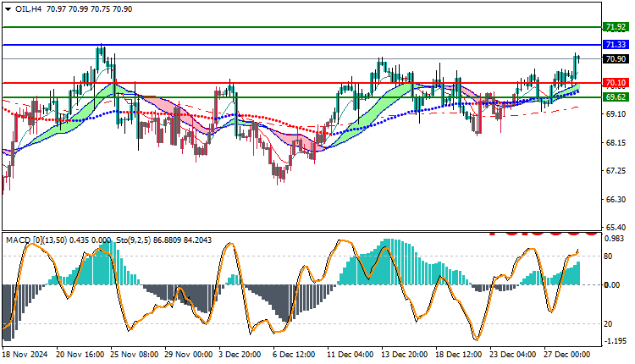Image resolution: width=635 pixels, height=364 pixels.
Task: Select the OIL,H4 symbol label
Action: (28, 9)
